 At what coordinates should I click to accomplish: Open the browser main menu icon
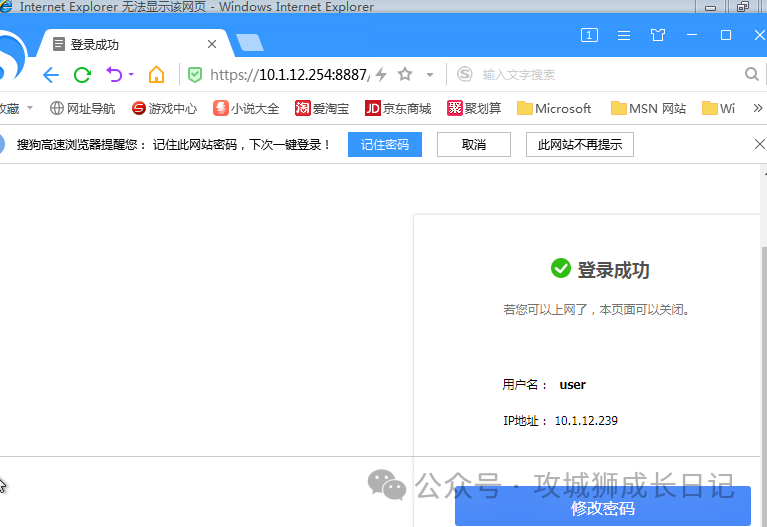tap(623, 35)
